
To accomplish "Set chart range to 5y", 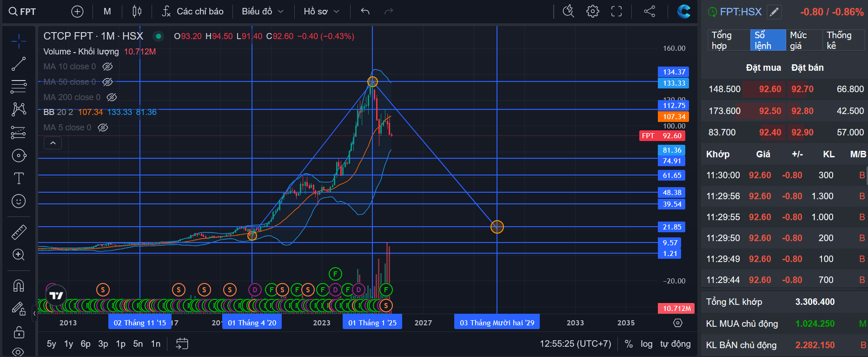I will pyautogui.click(x=52, y=344).
